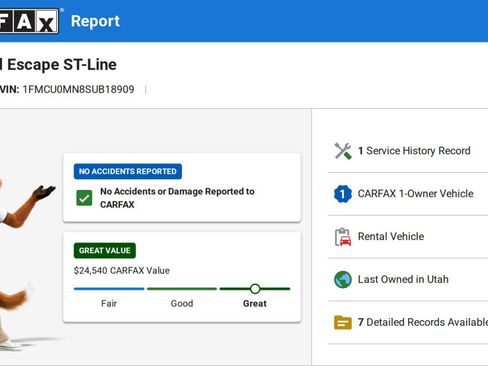The image size is (488, 366).
Task: Click the Good label under value bar
Action: [x=182, y=303]
